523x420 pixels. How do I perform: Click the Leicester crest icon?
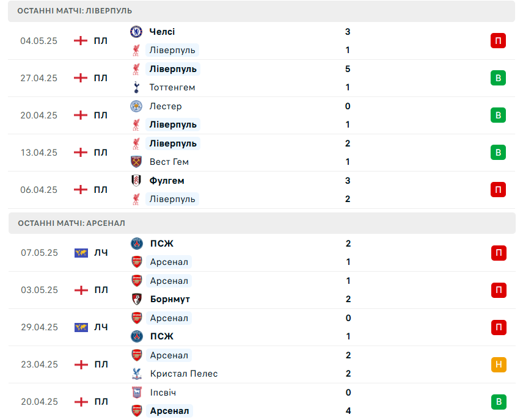click(x=136, y=106)
